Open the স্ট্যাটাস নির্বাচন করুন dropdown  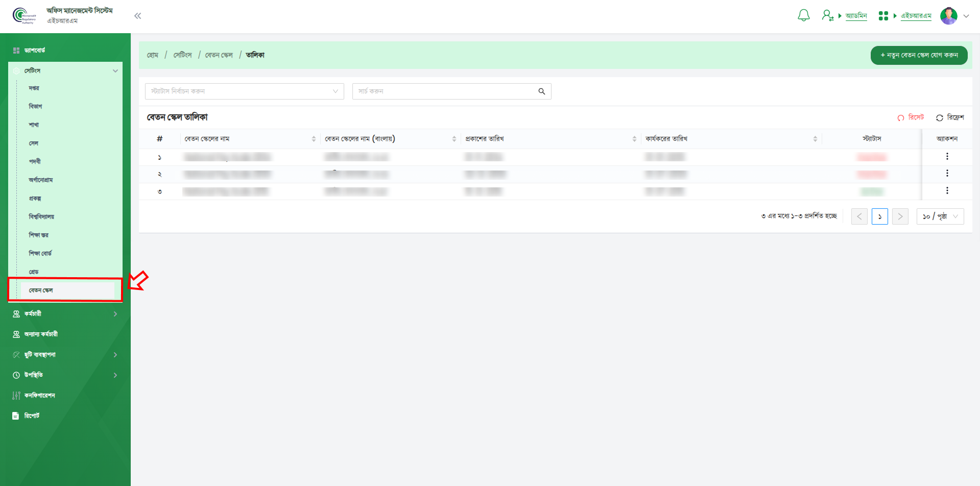(x=244, y=91)
